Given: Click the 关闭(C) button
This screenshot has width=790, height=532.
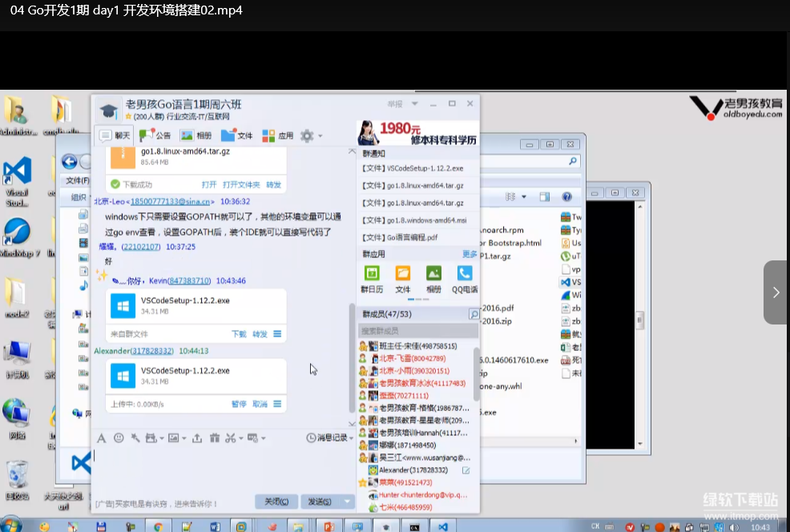Looking at the screenshot, I should click(276, 502).
